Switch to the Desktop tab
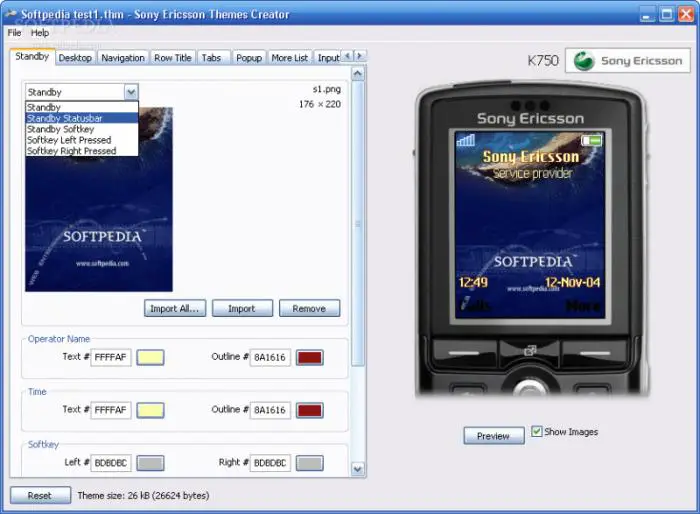This screenshot has width=700, height=514. coord(75,58)
